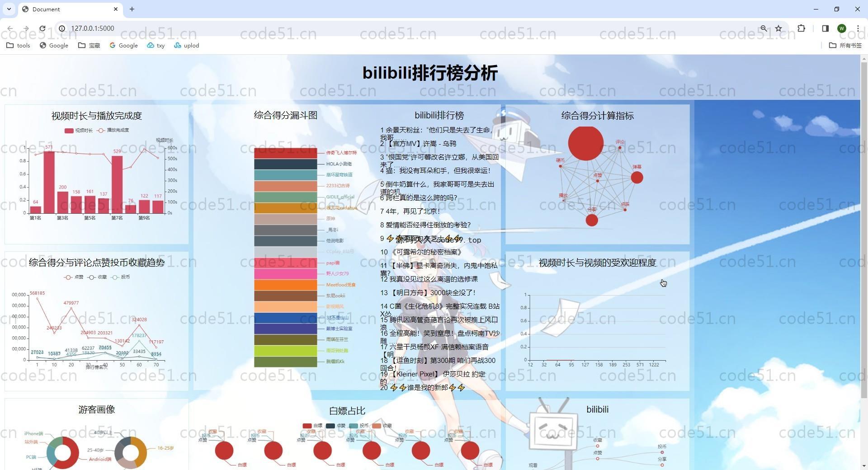Toggle 投币 legend in trend line chart
This screenshot has width=868, height=470.
click(120, 277)
